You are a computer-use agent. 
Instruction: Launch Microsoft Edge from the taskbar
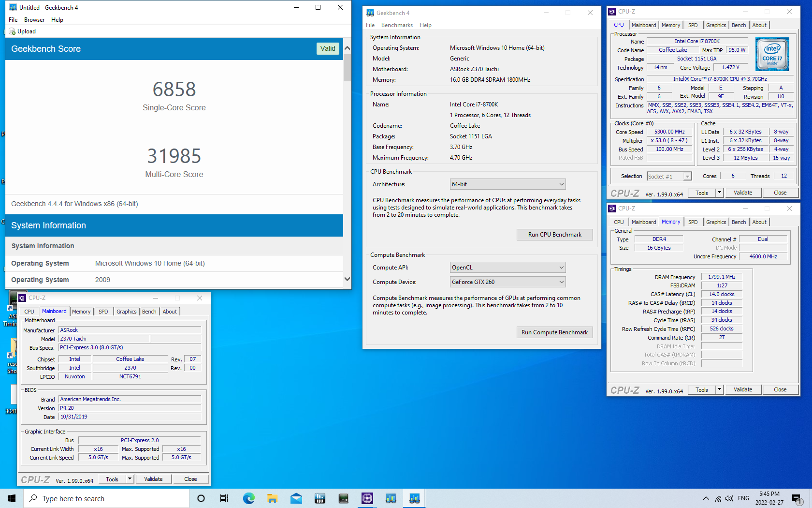(x=248, y=498)
